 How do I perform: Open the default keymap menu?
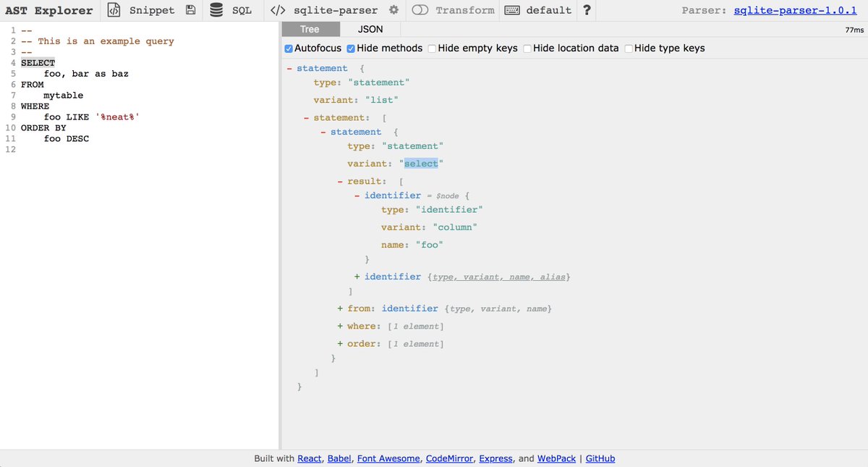click(x=549, y=10)
